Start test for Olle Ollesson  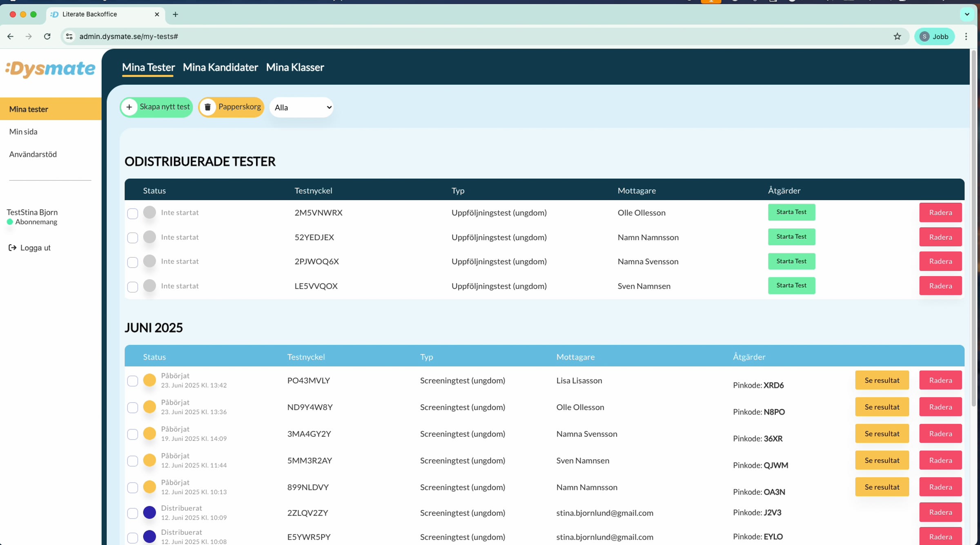click(x=791, y=212)
